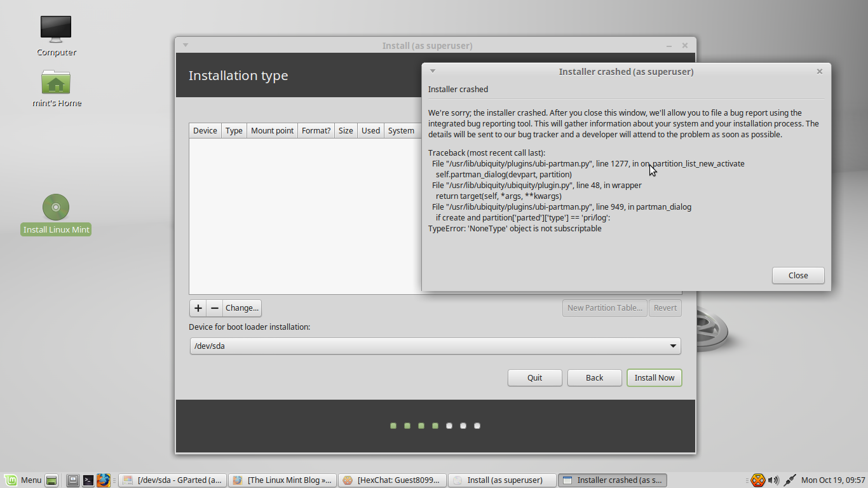Click the HexChat tray icon
The width and height of the screenshot is (868, 488).
click(757, 480)
